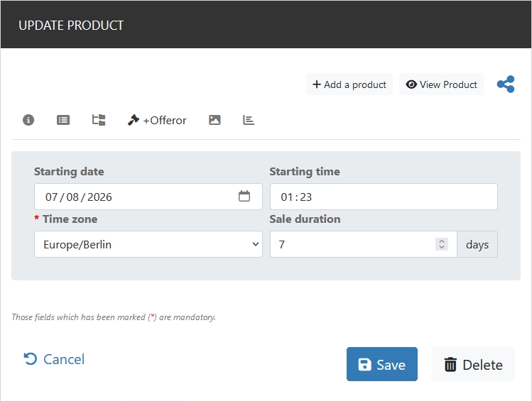Click the year 2026 in Starting date
This screenshot has height=401, width=532.
coord(100,197)
